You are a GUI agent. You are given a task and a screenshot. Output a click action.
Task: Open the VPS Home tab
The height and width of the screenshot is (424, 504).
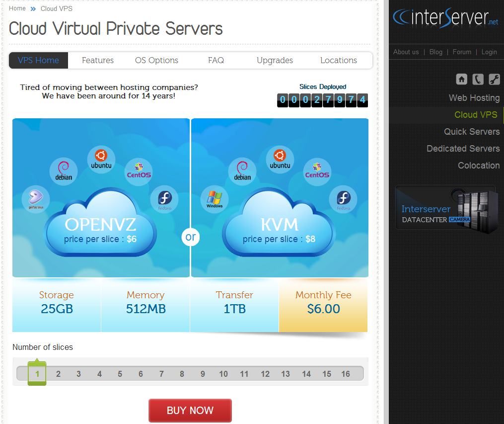38,61
